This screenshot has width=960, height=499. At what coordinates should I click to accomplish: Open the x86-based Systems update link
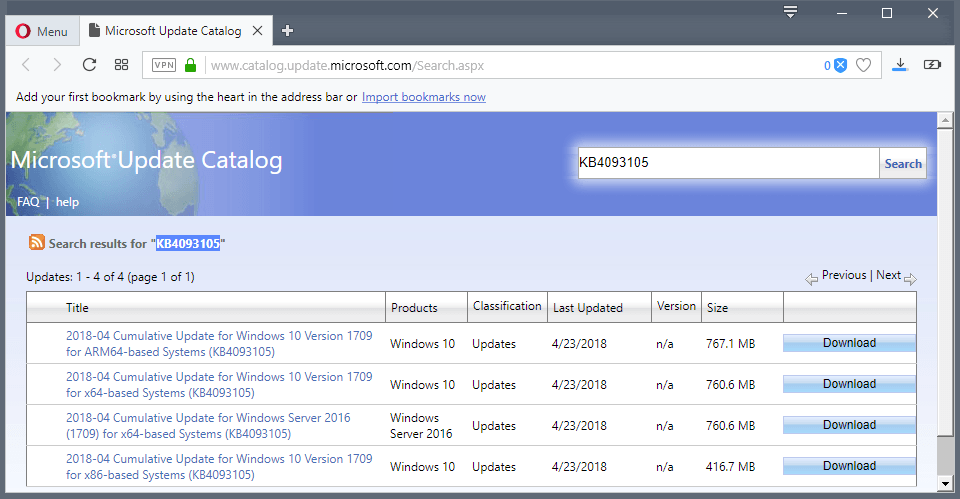click(219, 467)
